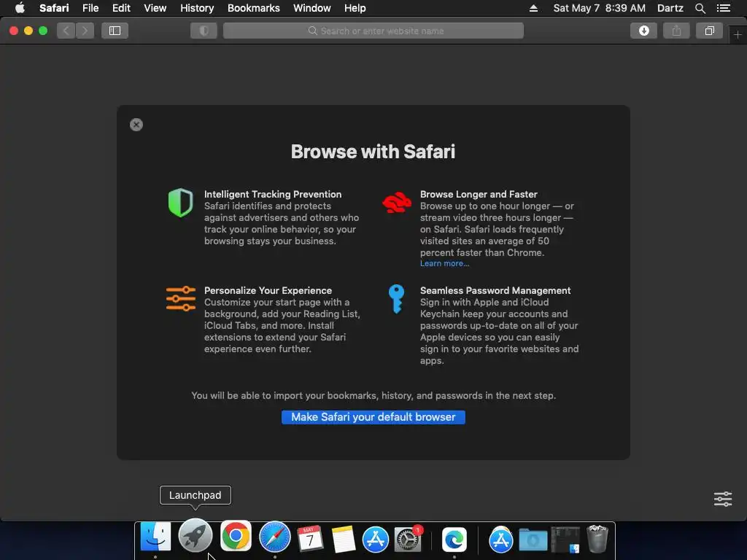Open System Preferences from the Dock
The height and width of the screenshot is (560, 747).
(409, 539)
